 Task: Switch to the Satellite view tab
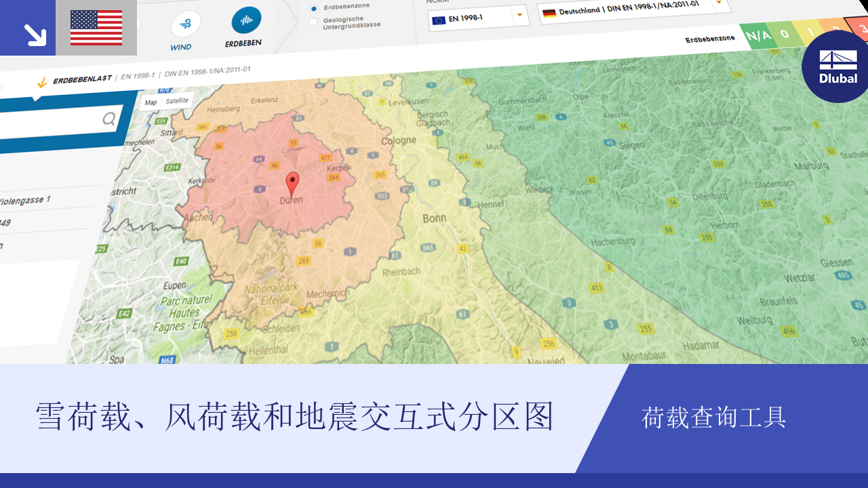coord(177,100)
